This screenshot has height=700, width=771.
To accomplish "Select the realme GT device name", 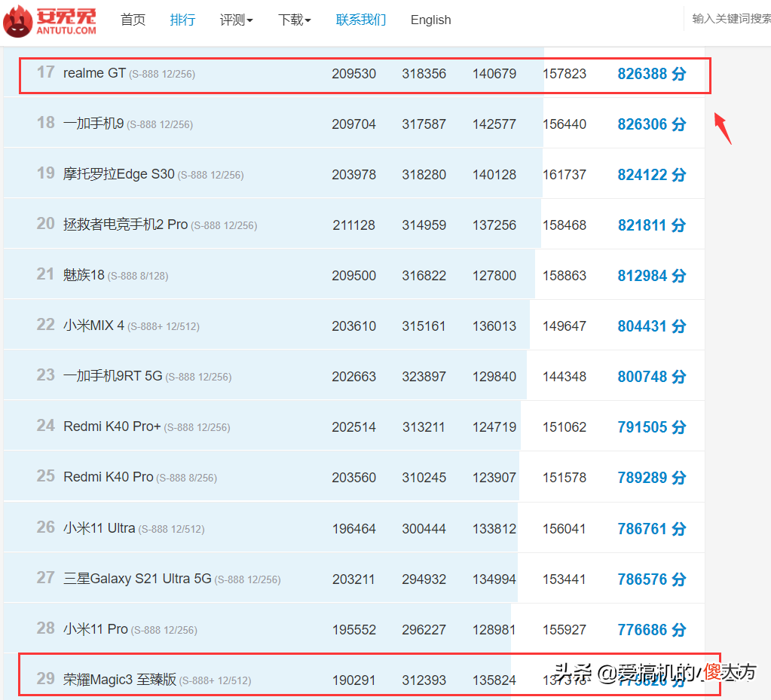I will pyautogui.click(x=94, y=73).
